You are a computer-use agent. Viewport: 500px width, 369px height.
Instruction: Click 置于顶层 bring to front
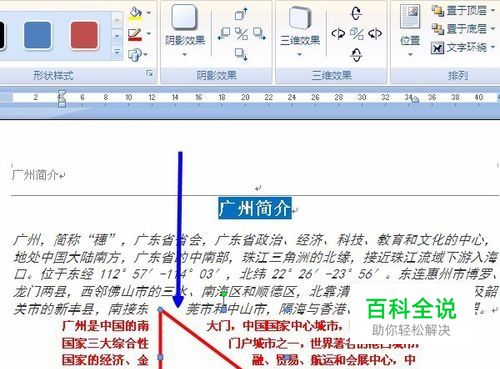click(x=459, y=11)
